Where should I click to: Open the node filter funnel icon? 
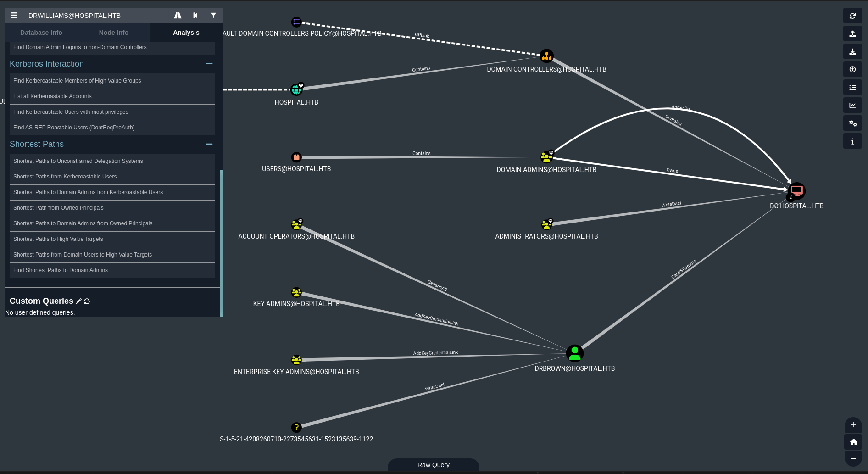tap(213, 16)
